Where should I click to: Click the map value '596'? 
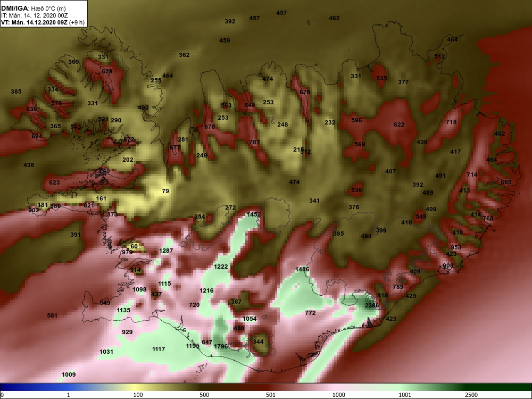pos(356,120)
